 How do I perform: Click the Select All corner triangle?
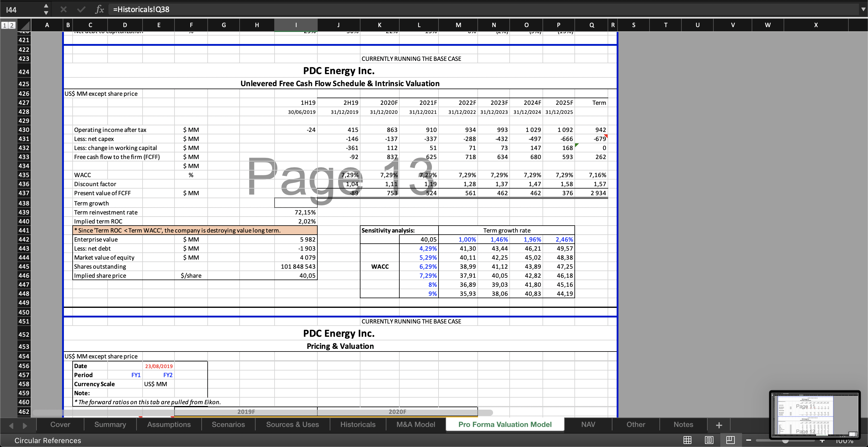pyautogui.click(x=24, y=25)
